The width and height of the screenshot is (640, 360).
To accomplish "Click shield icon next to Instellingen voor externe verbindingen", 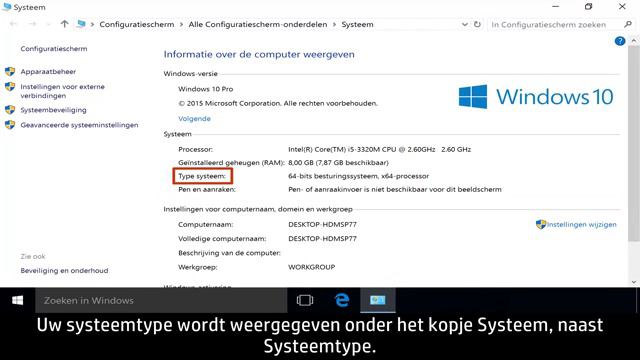I will tap(10, 87).
